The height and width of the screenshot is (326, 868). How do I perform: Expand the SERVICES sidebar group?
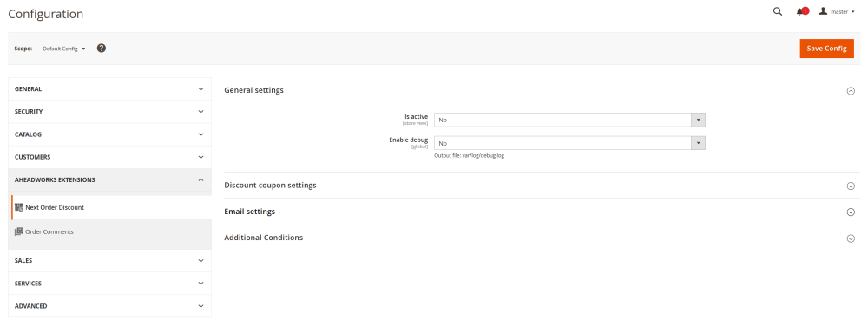(109, 283)
